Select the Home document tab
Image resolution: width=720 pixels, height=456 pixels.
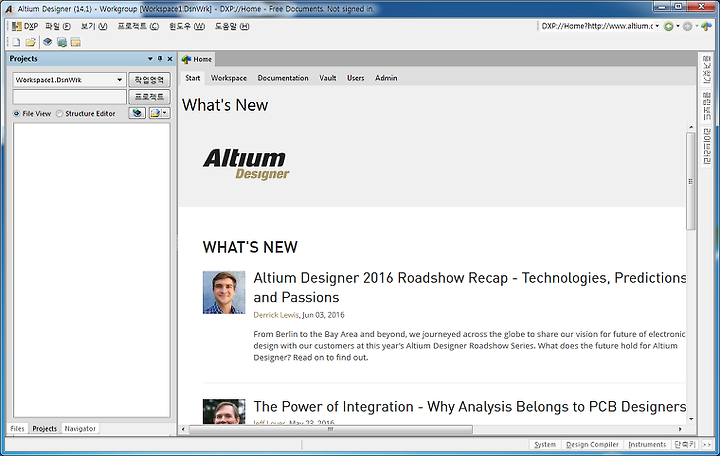point(197,59)
